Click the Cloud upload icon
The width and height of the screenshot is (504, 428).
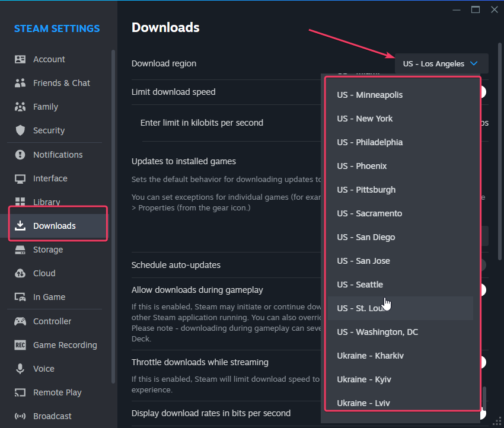(20, 273)
